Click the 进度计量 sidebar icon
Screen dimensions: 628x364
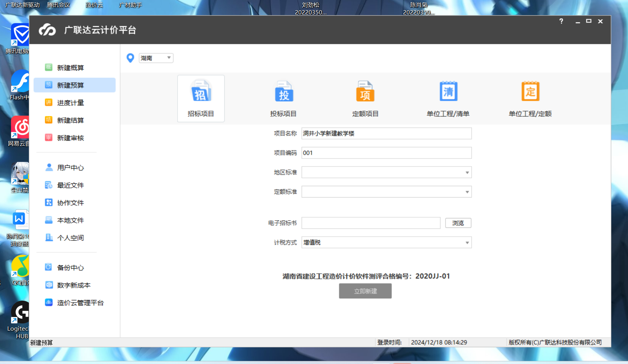[49, 102]
